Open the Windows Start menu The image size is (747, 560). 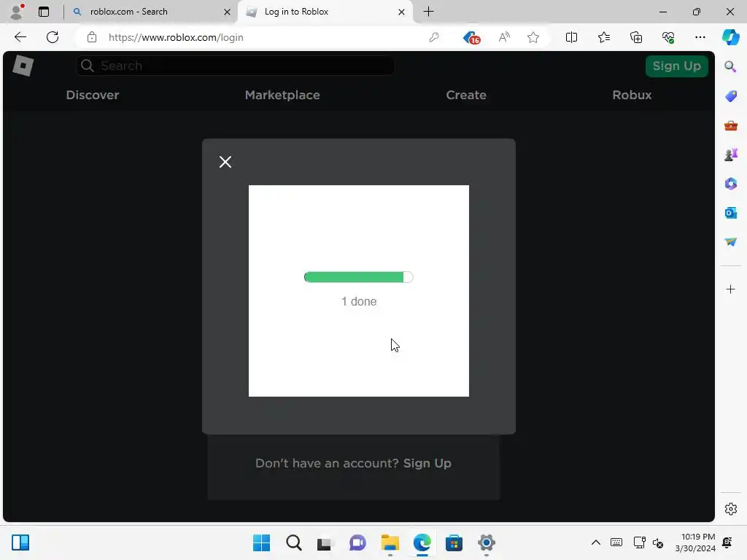tap(261, 542)
